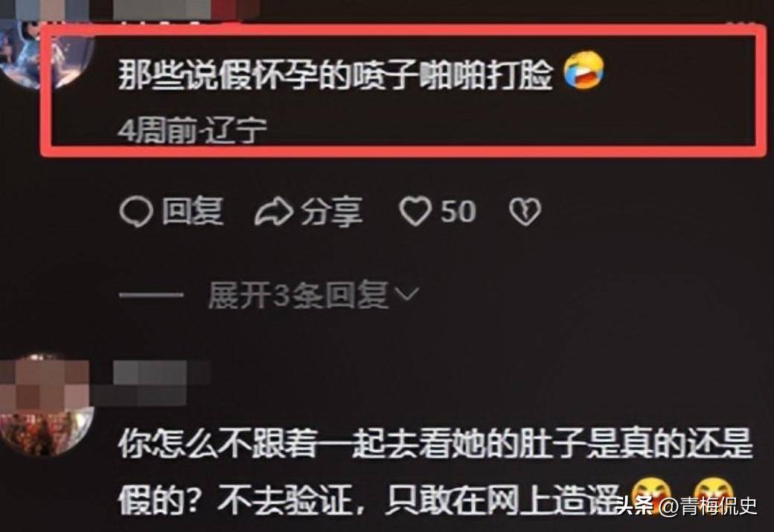Select the comment 那些说假怀孕的喷子啪啪打脸
774x532 pixels.
335,74
